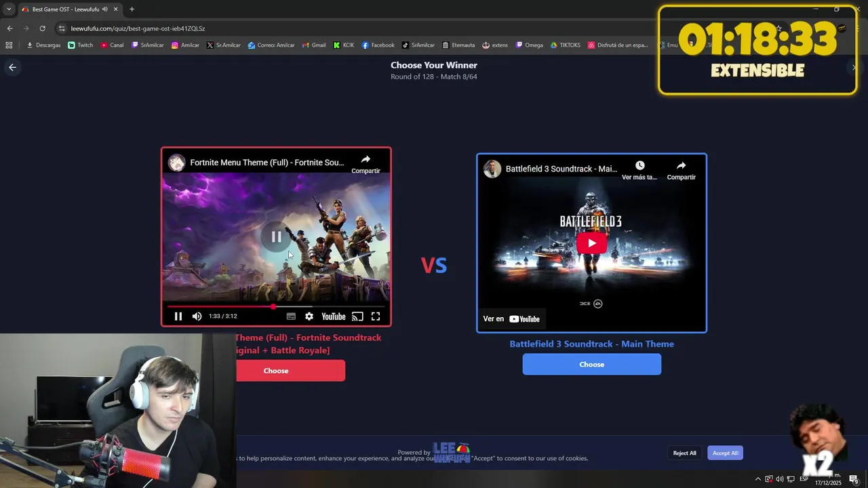The image size is (868, 488).
Task: Open the KCIK bookmark
Action: tap(344, 45)
